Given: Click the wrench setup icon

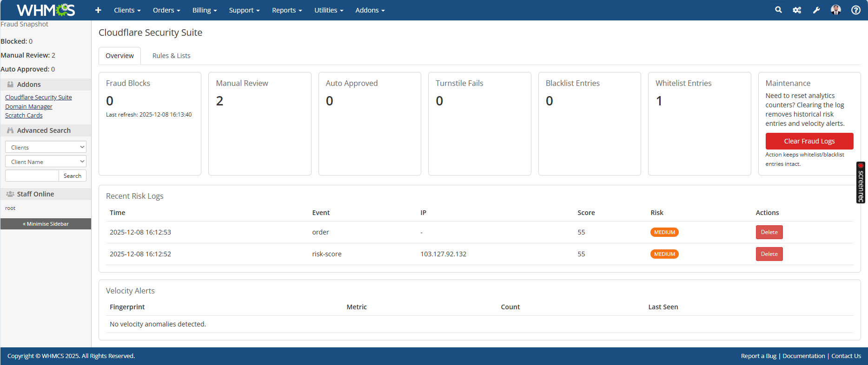Looking at the screenshot, I should click(x=816, y=10).
